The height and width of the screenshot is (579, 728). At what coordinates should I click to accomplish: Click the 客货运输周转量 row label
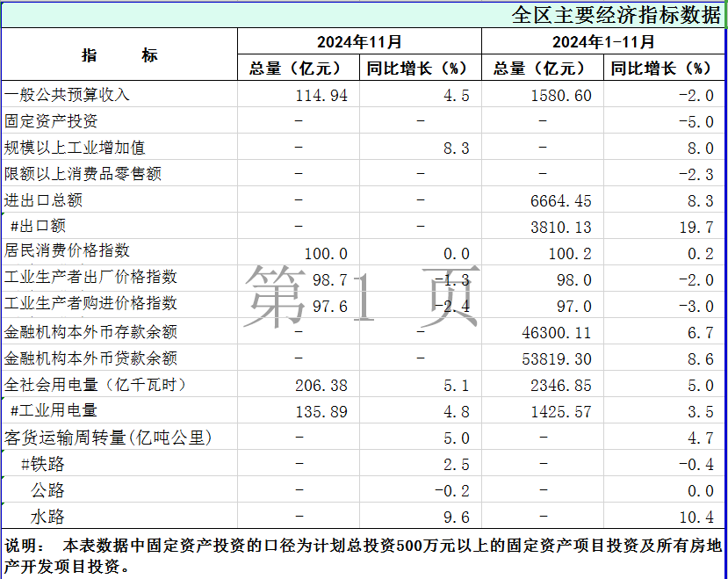tap(108, 438)
